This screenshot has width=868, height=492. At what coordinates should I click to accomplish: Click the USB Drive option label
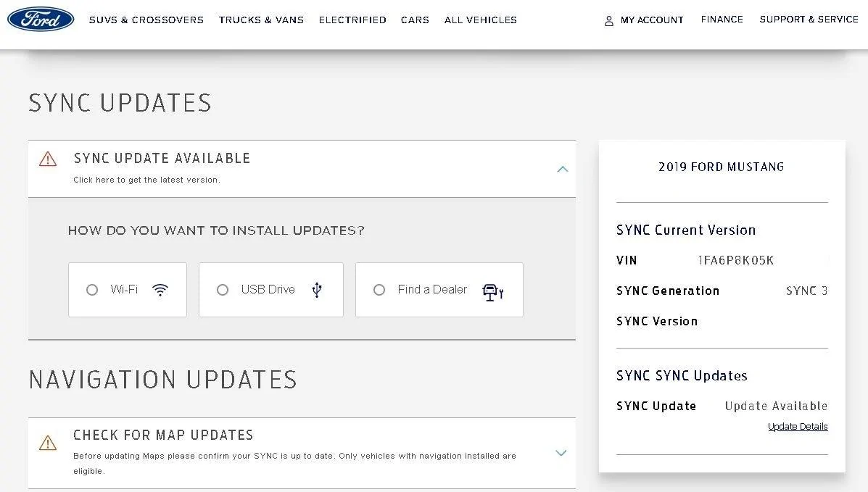coord(268,289)
